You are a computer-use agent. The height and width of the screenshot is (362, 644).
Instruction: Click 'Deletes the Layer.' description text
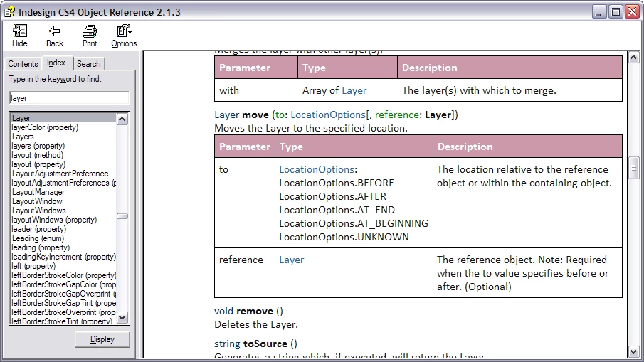(256, 324)
